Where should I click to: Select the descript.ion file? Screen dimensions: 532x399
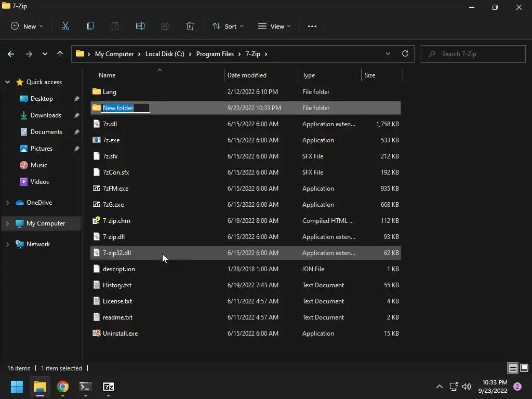click(x=246, y=269)
